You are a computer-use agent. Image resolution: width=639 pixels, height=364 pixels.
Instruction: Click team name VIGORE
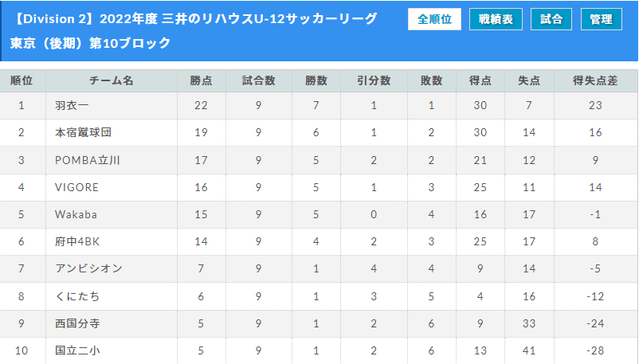(76, 187)
